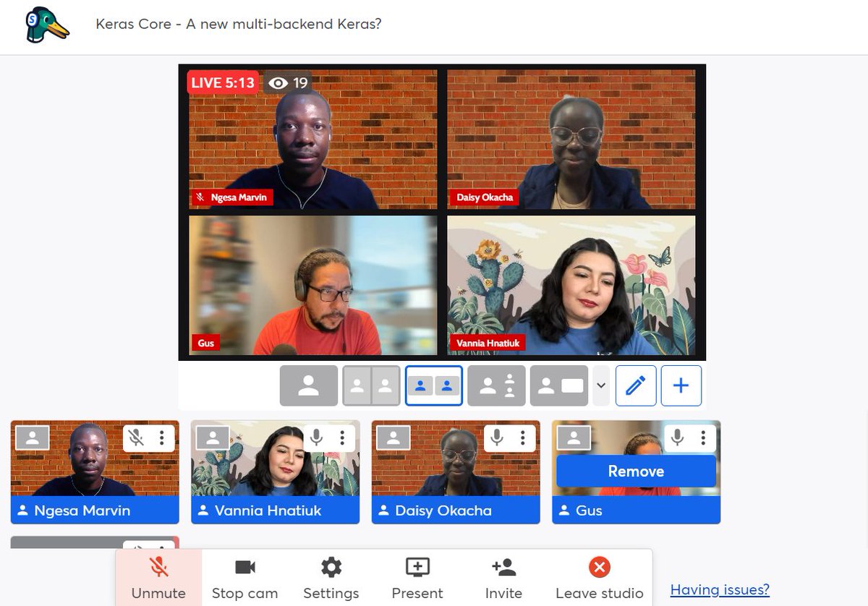Open the Having issues? link
This screenshot has height=606, width=868.
(x=720, y=589)
